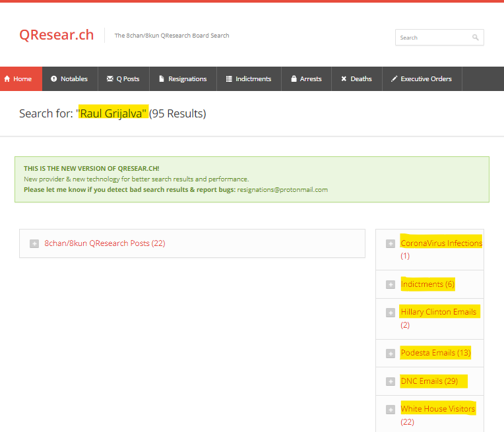Viewport: 504px width, 432px height.
Task: Open Indictments (6) sidebar link
Action: click(427, 284)
